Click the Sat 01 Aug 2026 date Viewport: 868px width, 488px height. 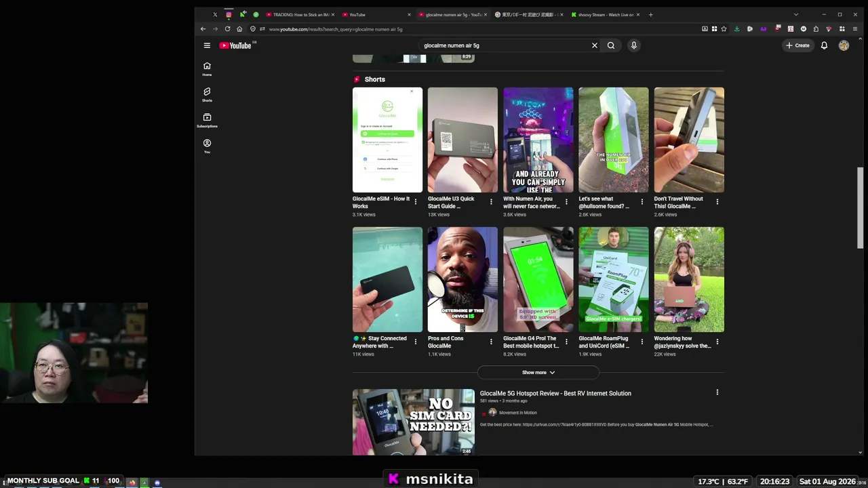(827, 481)
